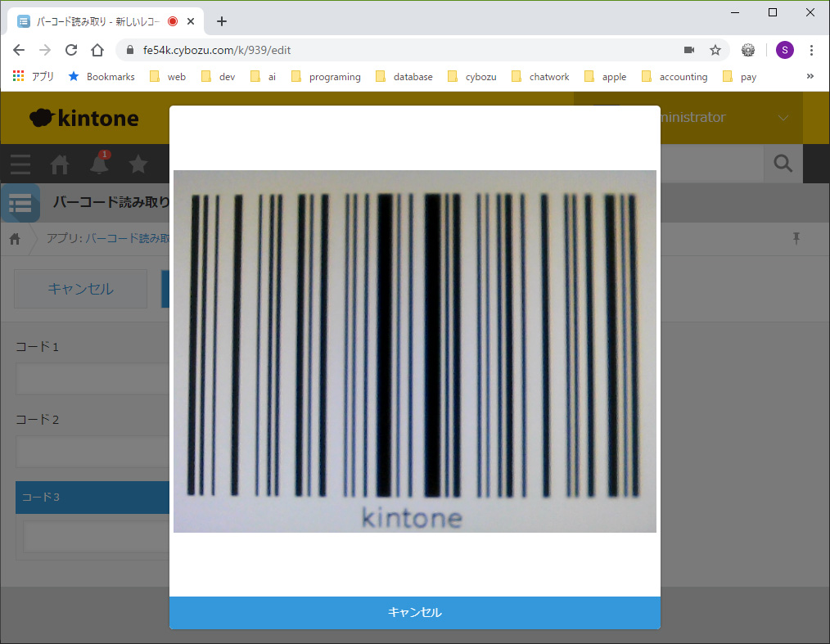Show more bookmarks with the chevron
The width and height of the screenshot is (830, 644).
tap(810, 76)
